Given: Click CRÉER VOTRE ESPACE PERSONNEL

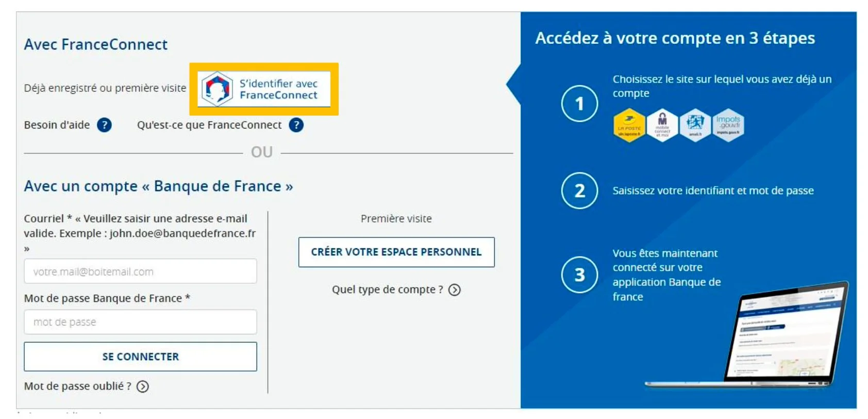Looking at the screenshot, I should [x=396, y=252].
